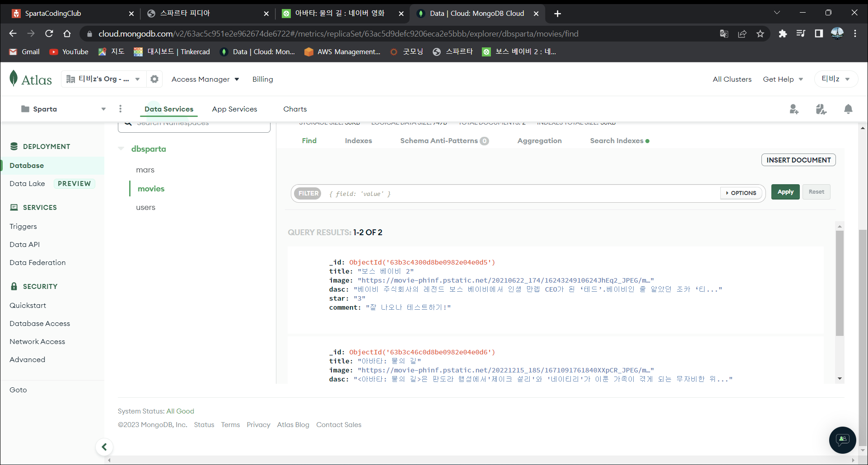Open the Triggers service page
The width and height of the screenshot is (868, 465).
tap(23, 227)
